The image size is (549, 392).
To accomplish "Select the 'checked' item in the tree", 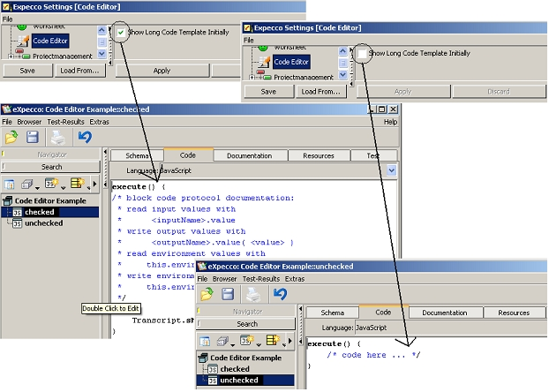I will [40, 212].
